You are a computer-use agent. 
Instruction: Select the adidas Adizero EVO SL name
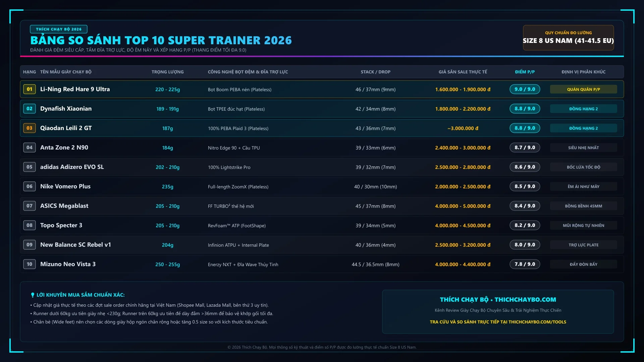72,167
